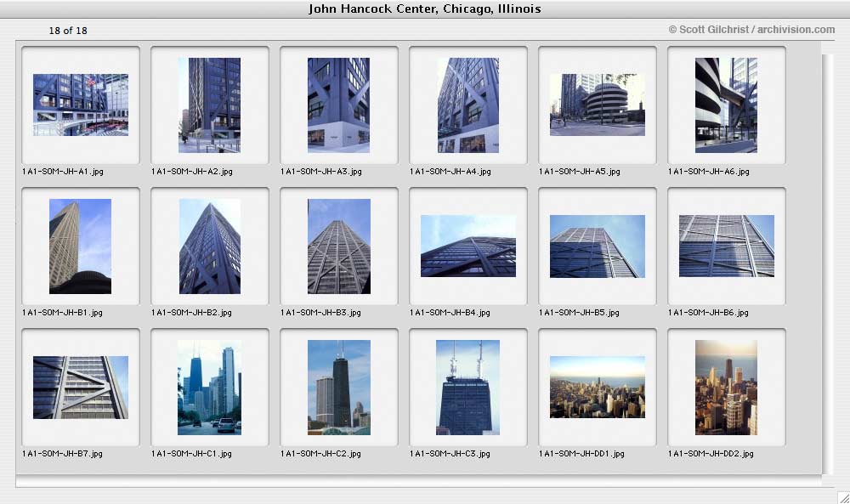Select thumbnail 1A1-SOM-JH-A2.jpg
850x504 pixels.
pyautogui.click(x=210, y=105)
